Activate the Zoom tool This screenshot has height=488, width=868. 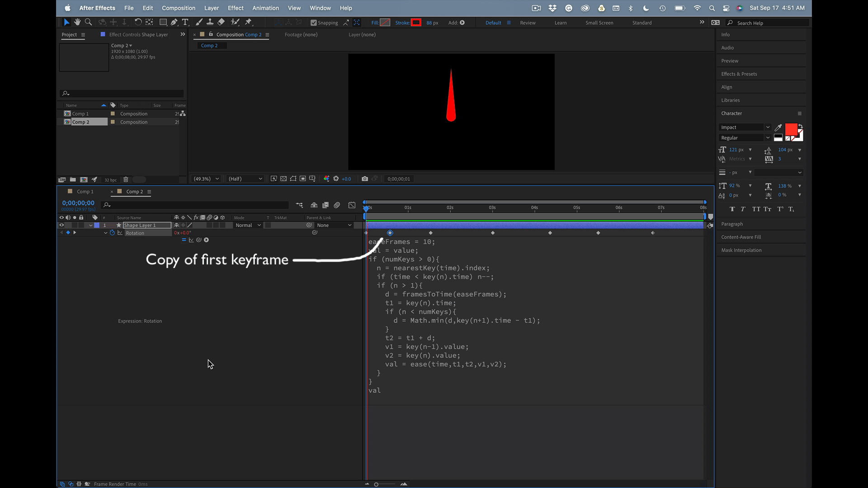[x=88, y=22]
